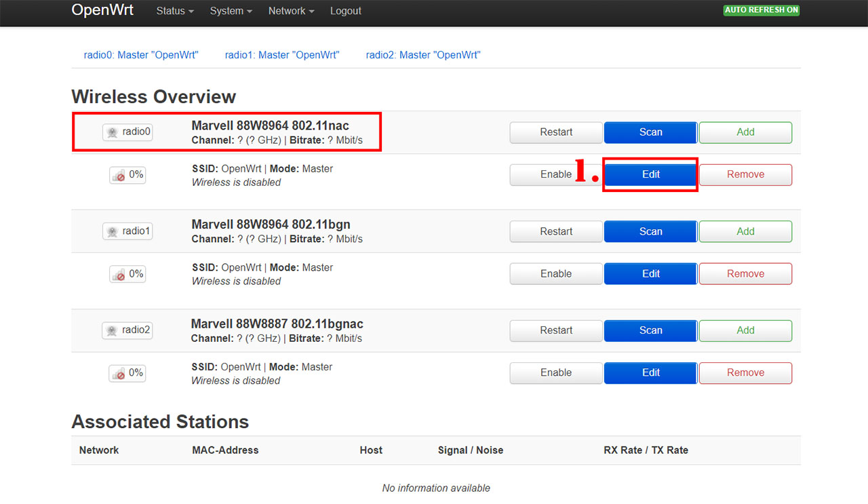Click the 0% signal badge under radio1
The width and height of the screenshot is (868, 504).
pos(127,274)
